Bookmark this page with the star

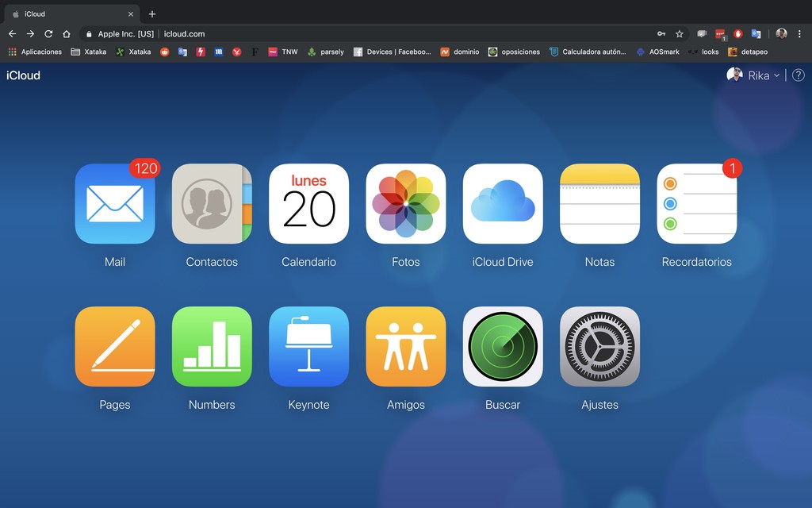(x=680, y=34)
